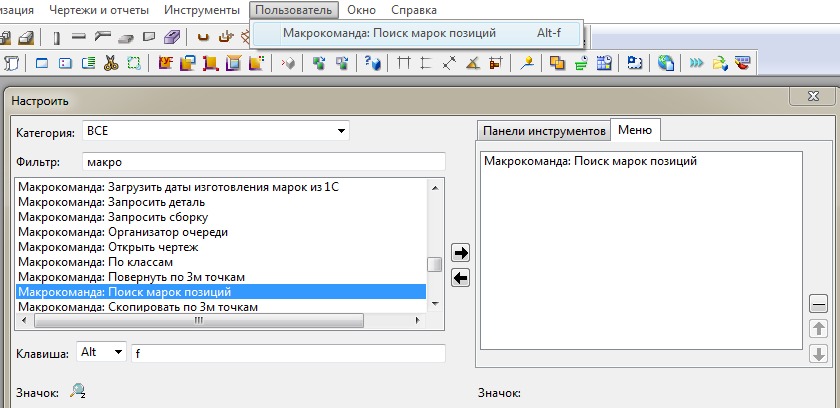840x408 pixels.
Task: Select the horizontal beam tool icon
Action: click(79, 37)
